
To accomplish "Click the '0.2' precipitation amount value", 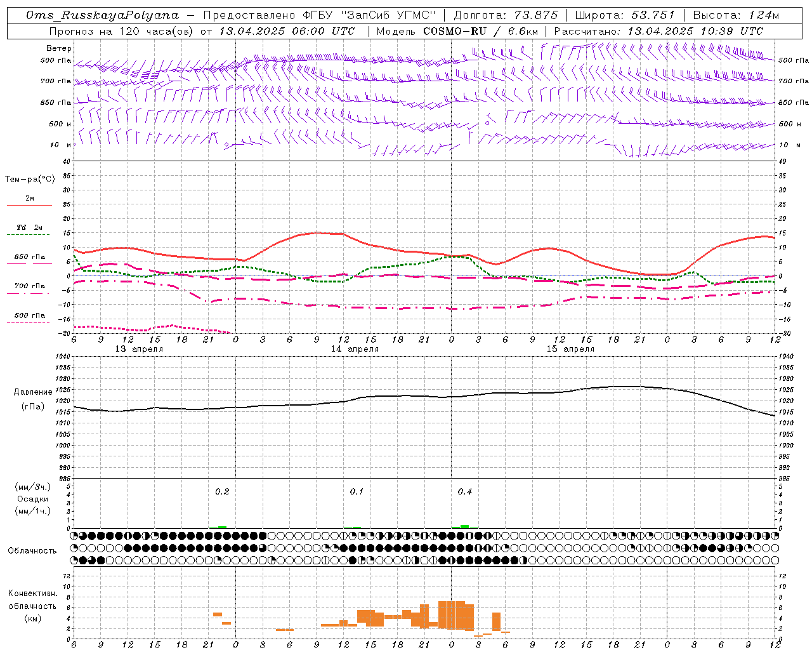I will click(222, 492).
